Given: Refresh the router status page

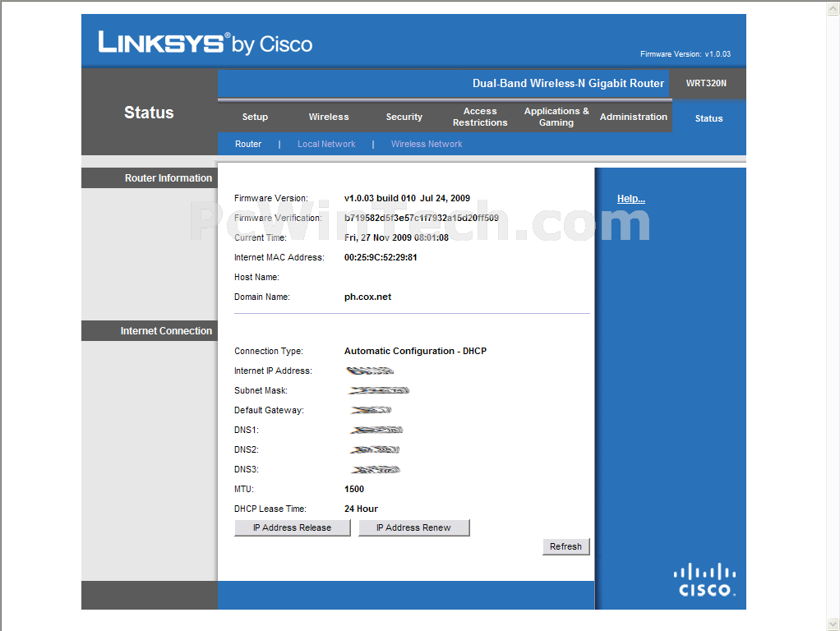Looking at the screenshot, I should [x=565, y=546].
